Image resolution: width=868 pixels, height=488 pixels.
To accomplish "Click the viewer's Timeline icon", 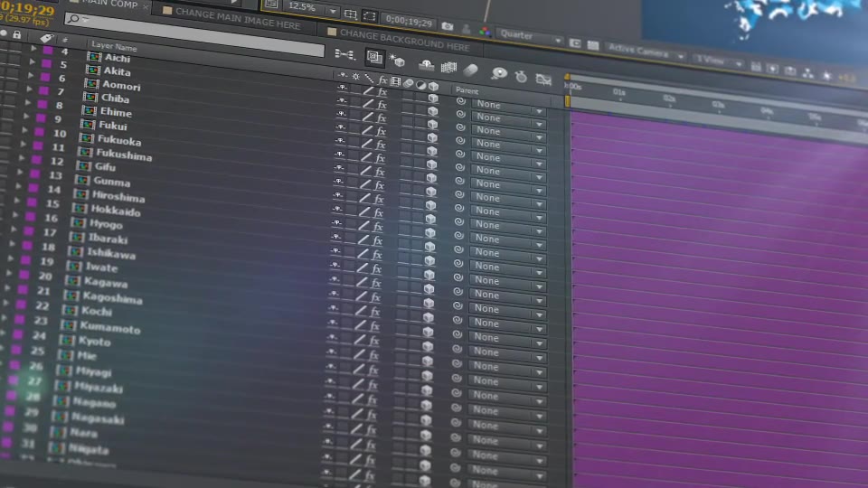I will 790,70.
